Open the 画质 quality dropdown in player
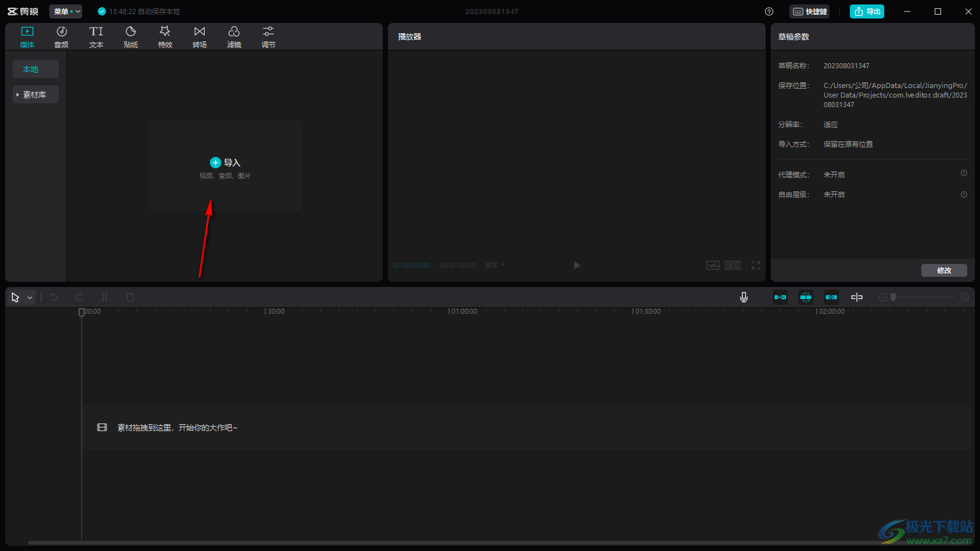 (x=494, y=265)
